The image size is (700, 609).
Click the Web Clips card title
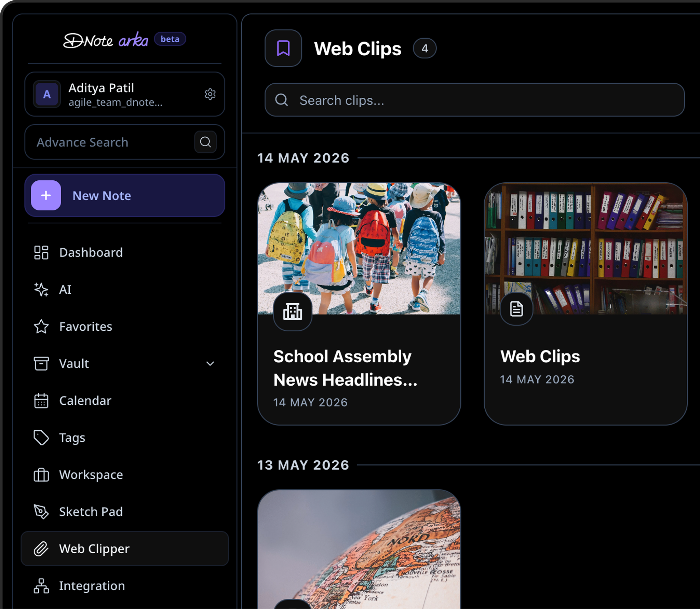(x=540, y=357)
